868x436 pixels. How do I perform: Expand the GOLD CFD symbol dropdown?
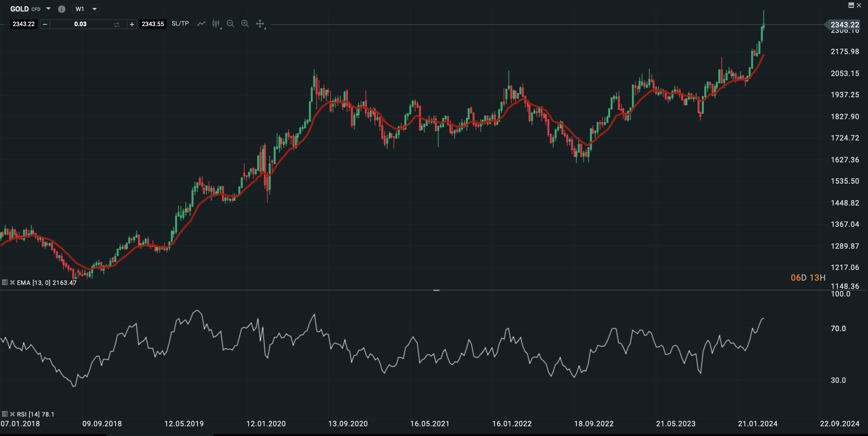tap(48, 9)
